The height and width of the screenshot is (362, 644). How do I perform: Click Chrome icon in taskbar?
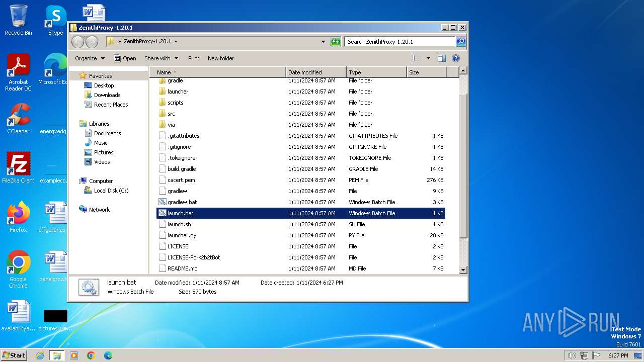click(91, 355)
